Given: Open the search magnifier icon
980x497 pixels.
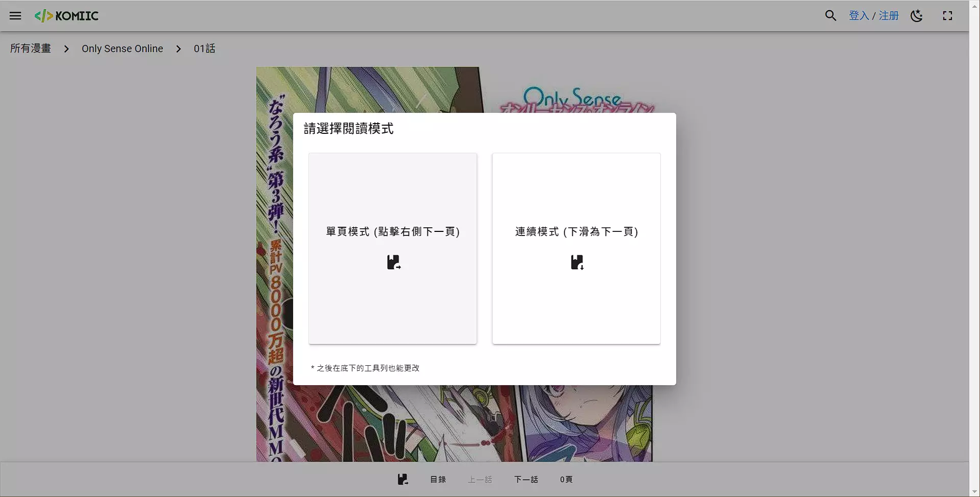Looking at the screenshot, I should [x=830, y=16].
